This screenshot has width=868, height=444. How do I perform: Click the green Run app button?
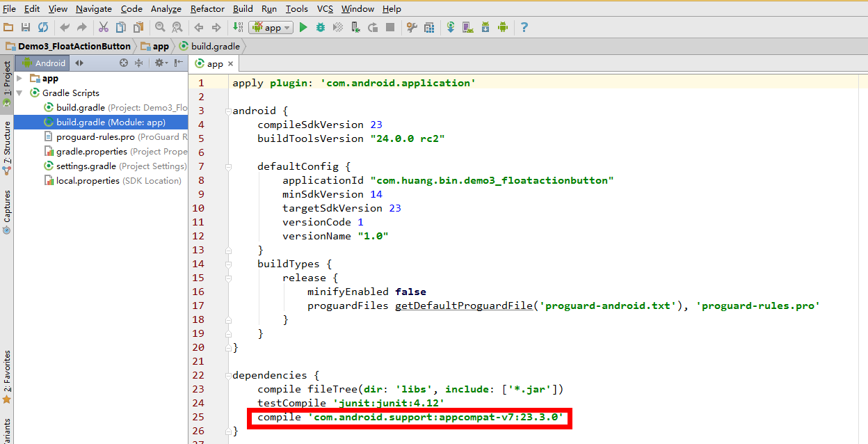[x=303, y=27]
